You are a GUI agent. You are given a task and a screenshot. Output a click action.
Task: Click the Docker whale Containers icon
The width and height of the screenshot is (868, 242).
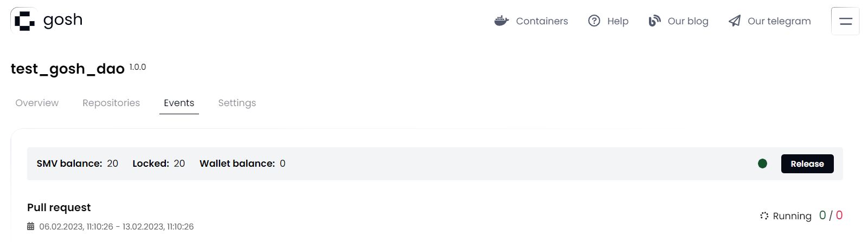tap(501, 21)
